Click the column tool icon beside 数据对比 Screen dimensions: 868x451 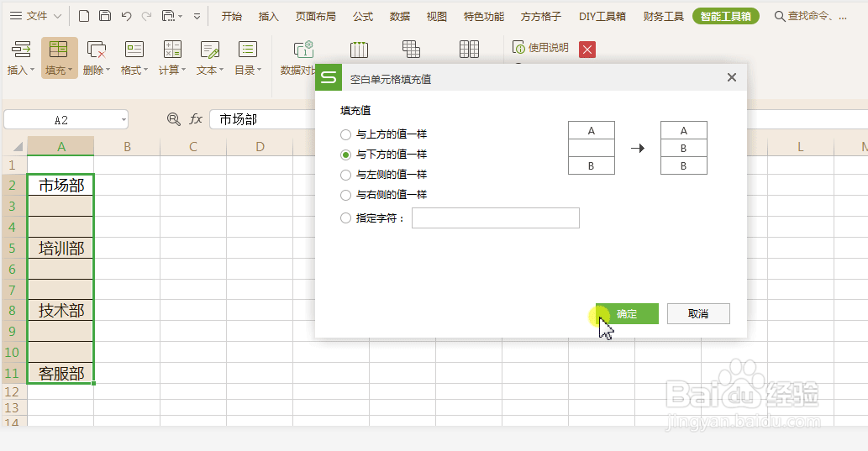(360, 50)
